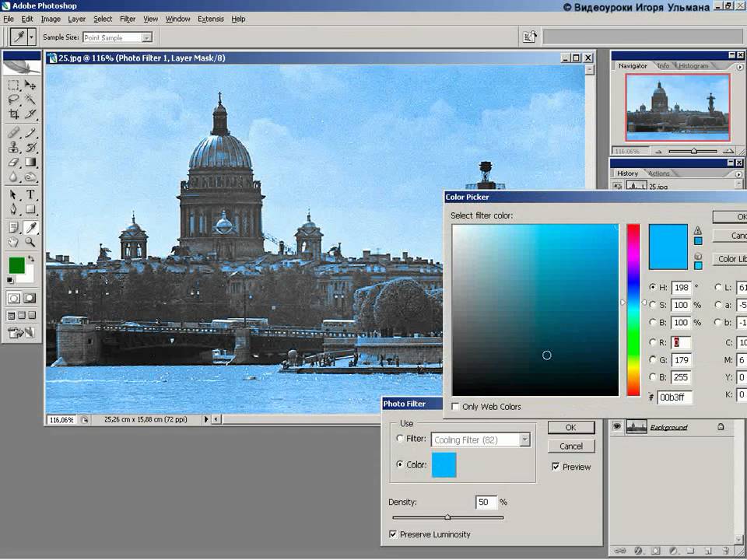Select the S saturation radio button
Viewport: 747px width, 560px height.
[x=653, y=305]
